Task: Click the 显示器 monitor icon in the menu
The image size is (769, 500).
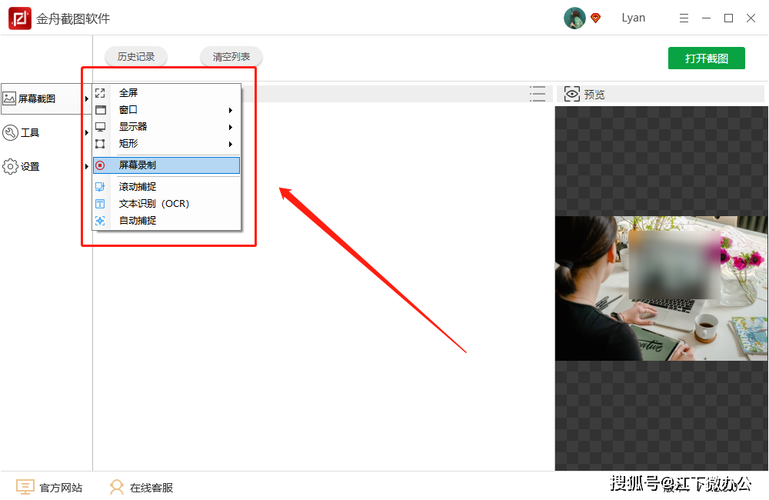Action: [x=100, y=127]
